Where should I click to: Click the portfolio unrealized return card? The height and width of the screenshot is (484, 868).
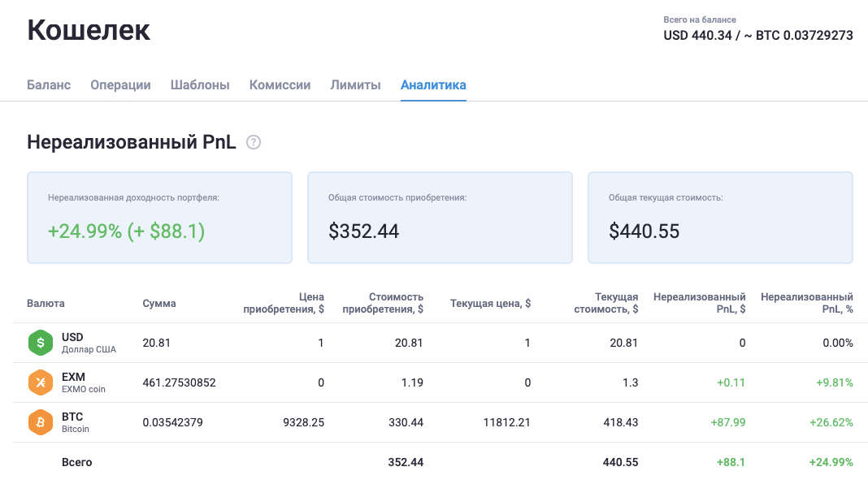(x=159, y=218)
